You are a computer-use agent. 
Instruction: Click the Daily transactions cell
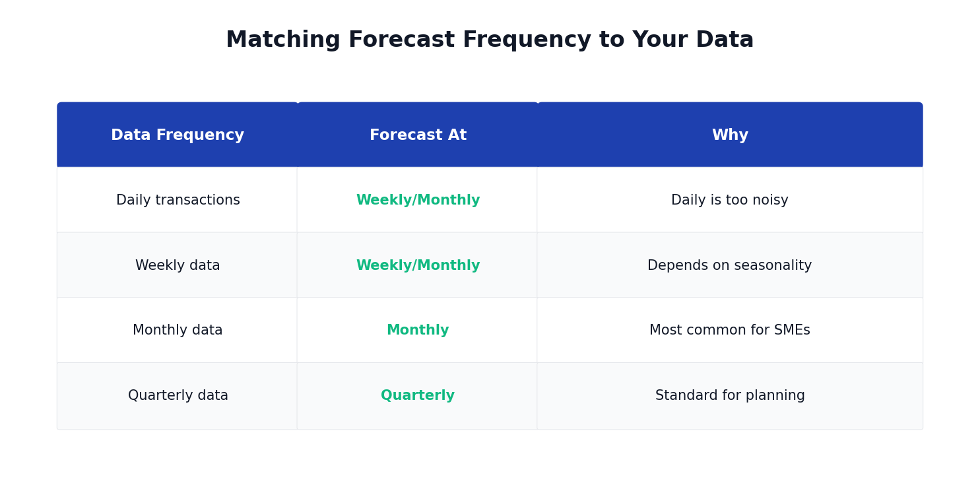178,201
